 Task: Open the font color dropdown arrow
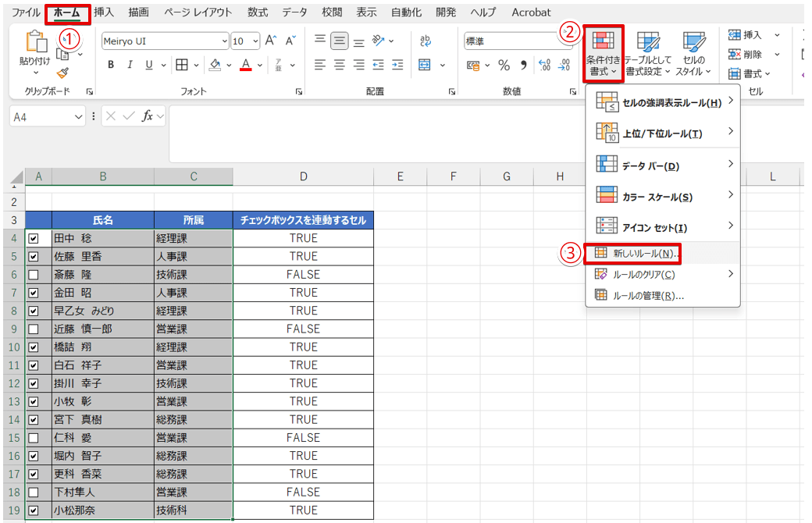point(260,66)
